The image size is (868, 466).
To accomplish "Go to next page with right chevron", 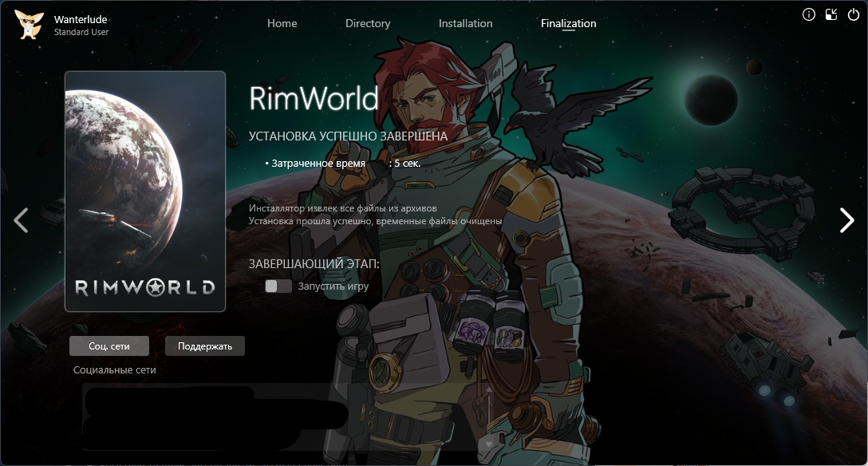I will coord(847,220).
